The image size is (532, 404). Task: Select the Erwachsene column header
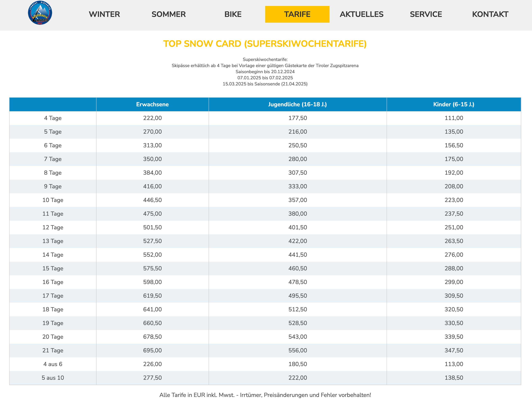coord(152,104)
